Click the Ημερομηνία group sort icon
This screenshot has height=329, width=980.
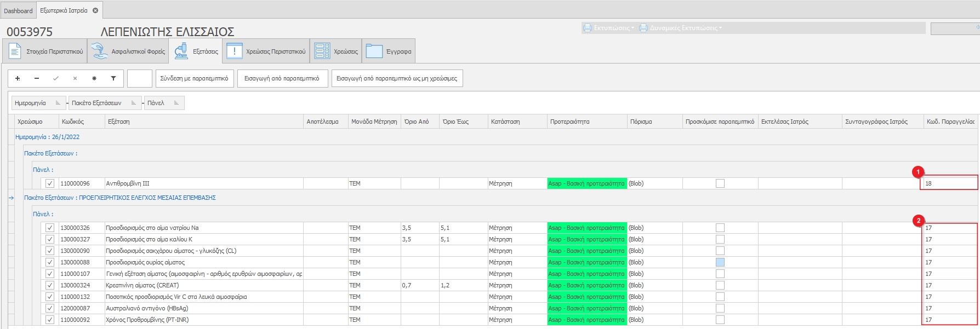point(58,103)
